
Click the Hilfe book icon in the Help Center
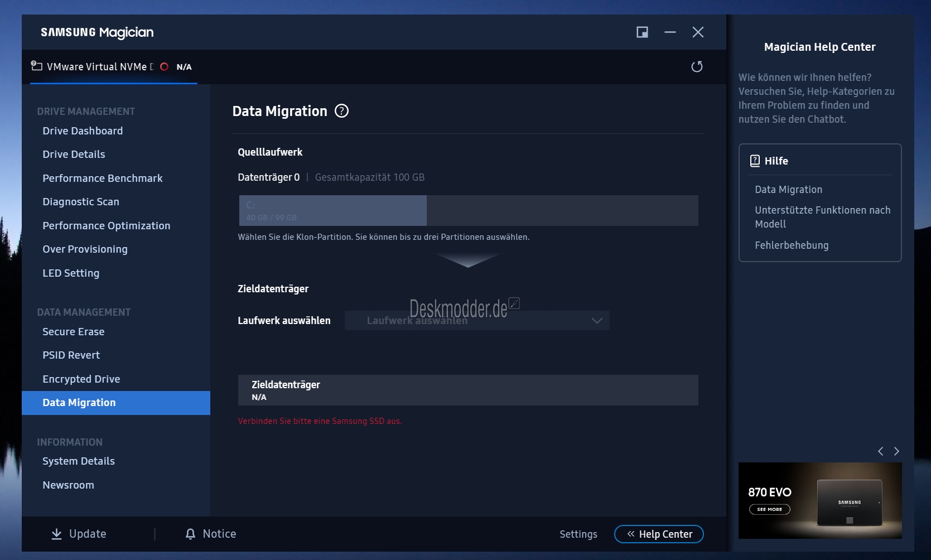click(755, 161)
